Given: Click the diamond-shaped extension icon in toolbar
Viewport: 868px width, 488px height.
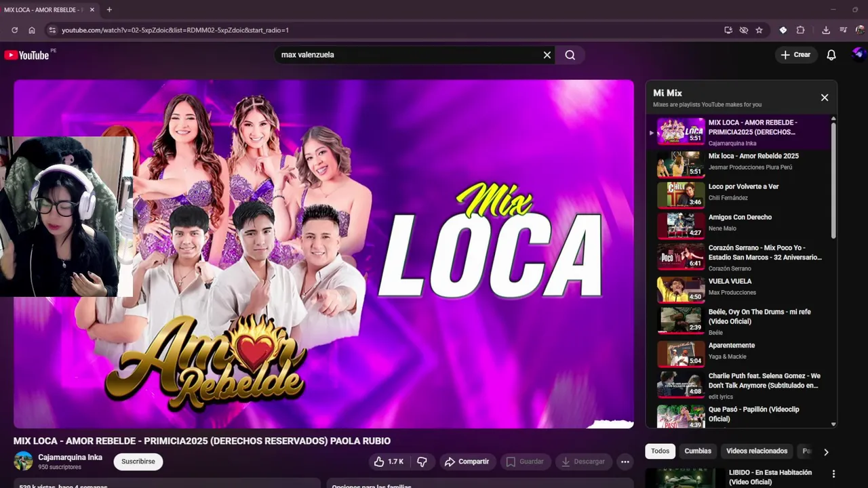Looking at the screenshot, I should [x=783, y=30].
